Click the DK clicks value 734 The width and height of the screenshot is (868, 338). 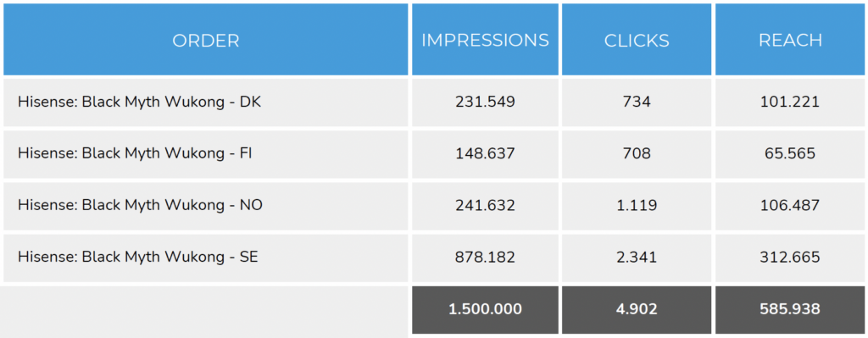click(637, 103)
